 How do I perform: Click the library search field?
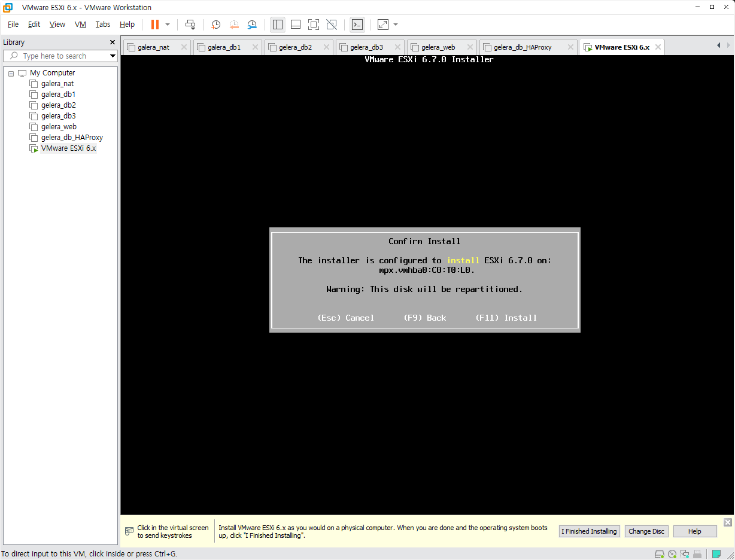click(x=60, y=56)
